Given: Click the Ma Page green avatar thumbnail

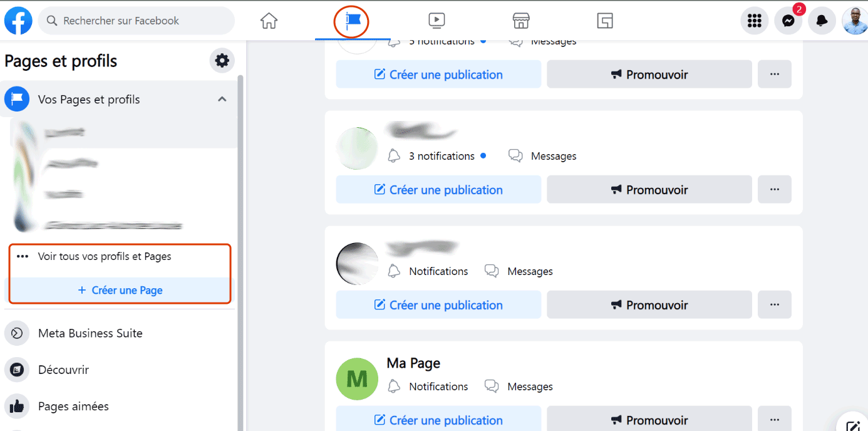Looking at the screenshot, I should pyautogui.click(x=357, y=378).
